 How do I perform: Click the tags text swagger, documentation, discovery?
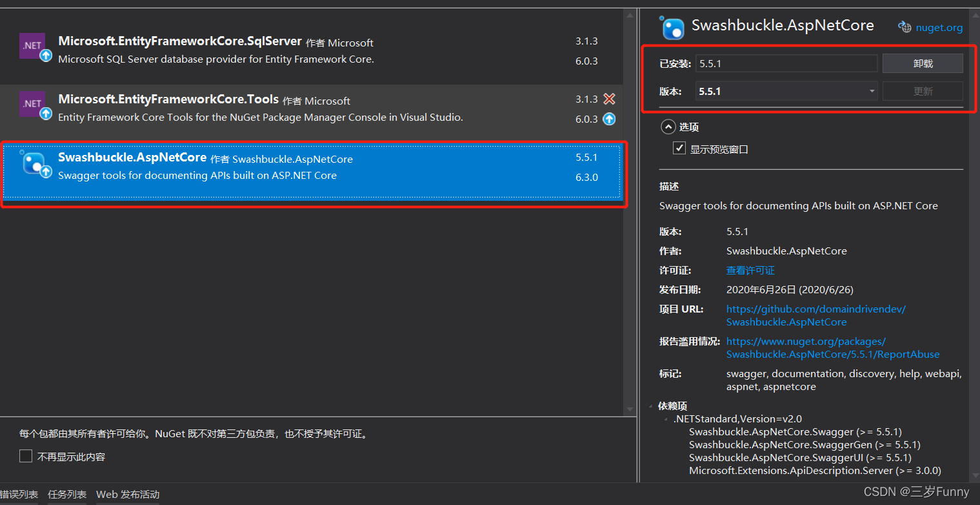(844, 380)
